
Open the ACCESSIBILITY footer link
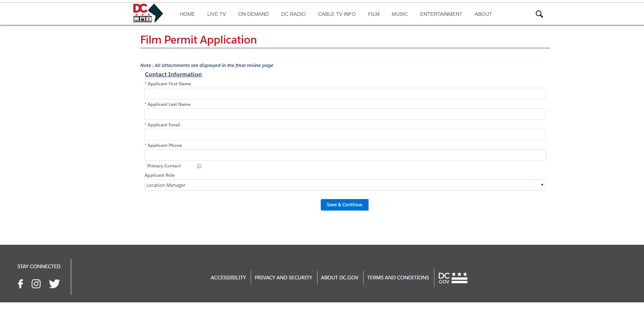pos(228,278)
